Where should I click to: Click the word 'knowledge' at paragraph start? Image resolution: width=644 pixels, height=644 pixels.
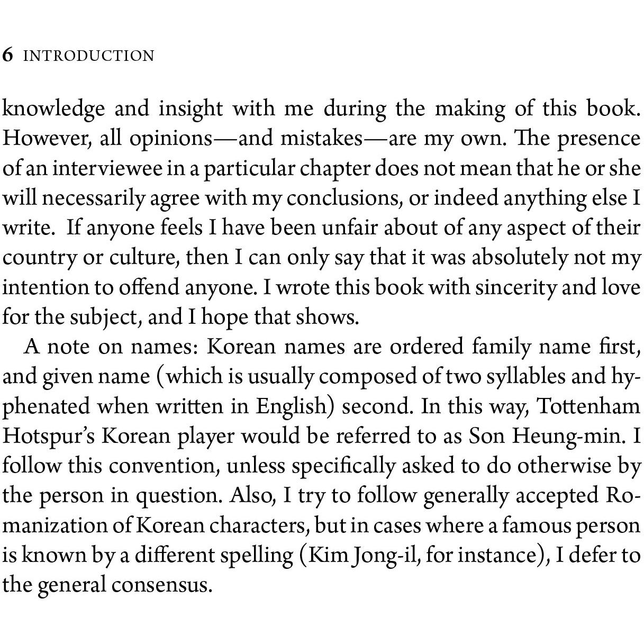point(54,109)
